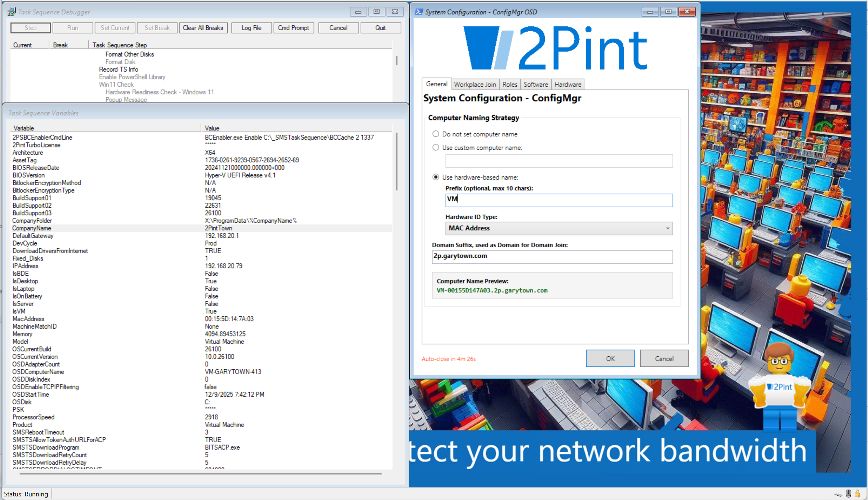This screenshot has width=868, height=500.
Task: Minimize the System Configuration dialog
Action: pyautogui.click(x=650, y=12)
